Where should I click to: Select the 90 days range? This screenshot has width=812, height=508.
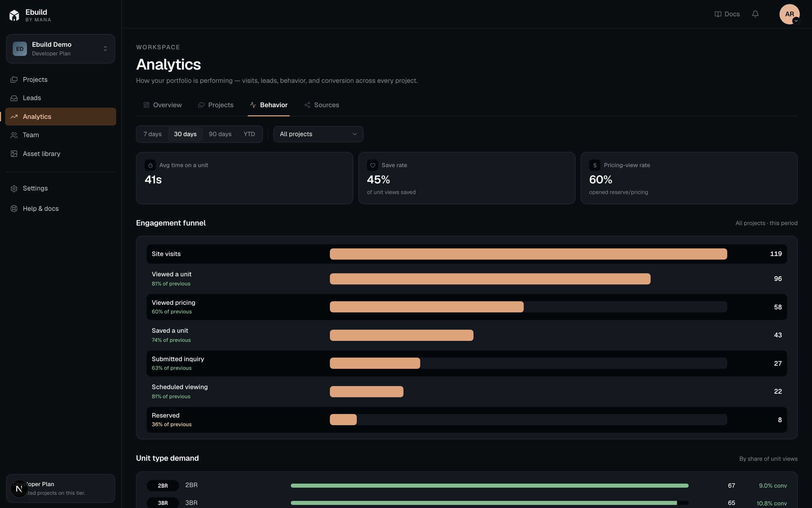point(220,134)
